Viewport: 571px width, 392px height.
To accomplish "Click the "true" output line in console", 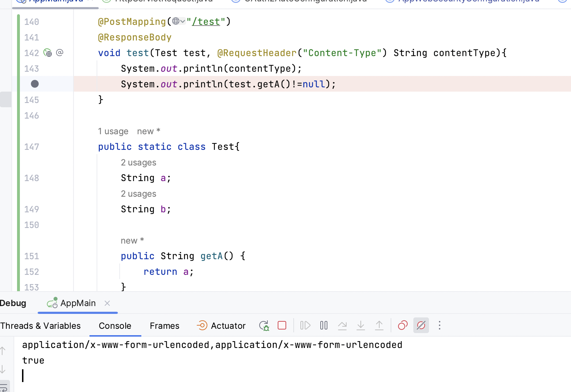I will click(x=33, y=360).
